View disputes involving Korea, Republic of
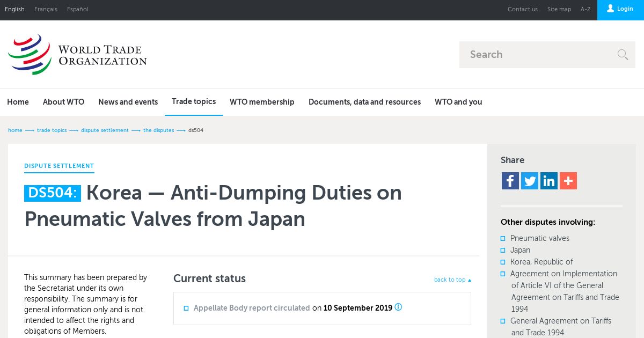 pyautogui.click(x=541, y=262)
